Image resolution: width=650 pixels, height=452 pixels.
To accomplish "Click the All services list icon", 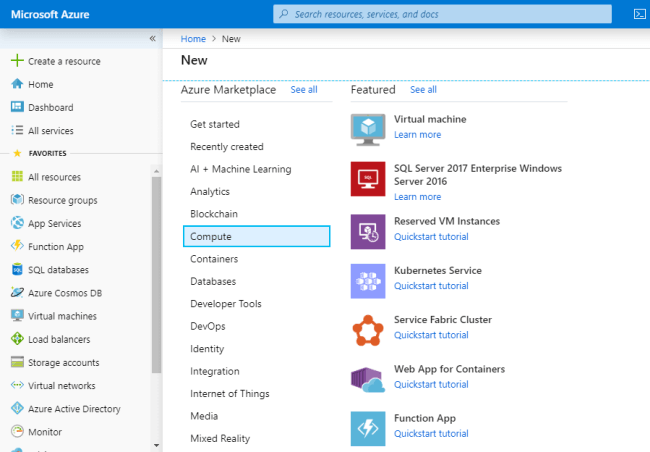I will [17, 130].
